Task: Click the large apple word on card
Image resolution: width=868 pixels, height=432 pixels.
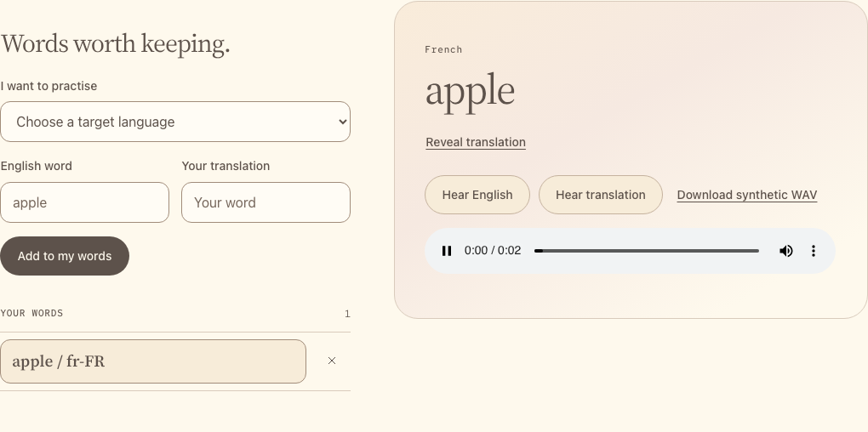Action: coord(470,91)
